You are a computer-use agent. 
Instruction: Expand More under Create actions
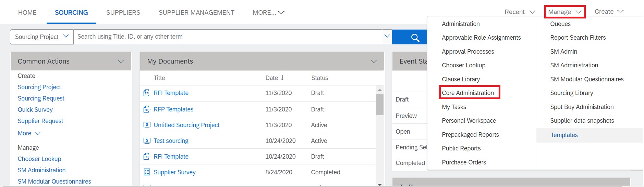29,133
